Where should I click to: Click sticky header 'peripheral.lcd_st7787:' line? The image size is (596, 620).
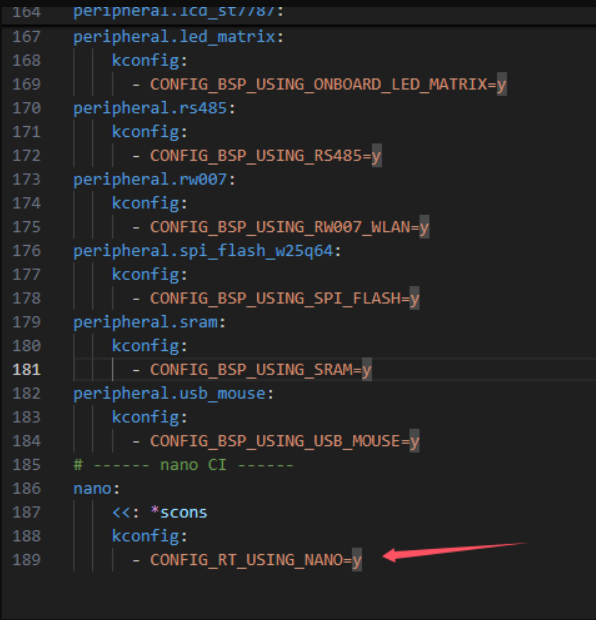click(178, 11)
